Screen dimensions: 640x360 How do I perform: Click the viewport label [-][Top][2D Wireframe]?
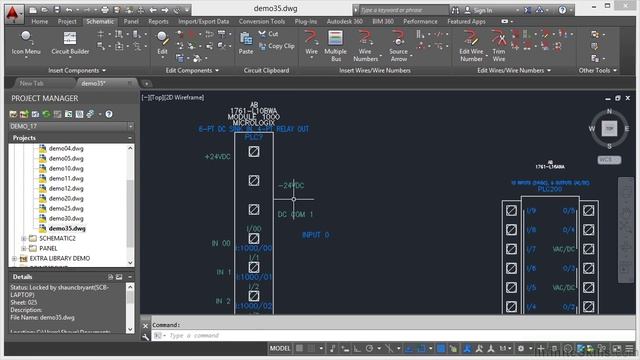pyautogui.click(x=173, y=98)
